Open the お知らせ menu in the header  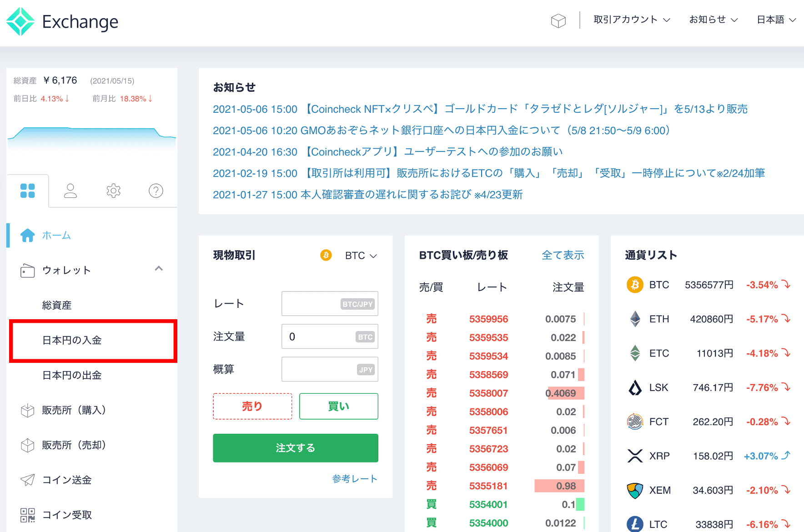click(713, 20)
